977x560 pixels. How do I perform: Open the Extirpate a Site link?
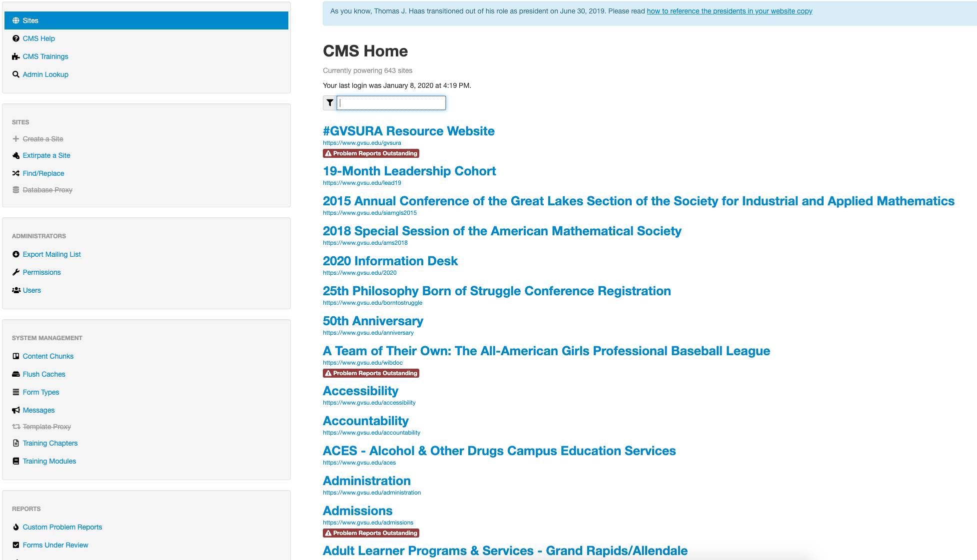[46, 155]
